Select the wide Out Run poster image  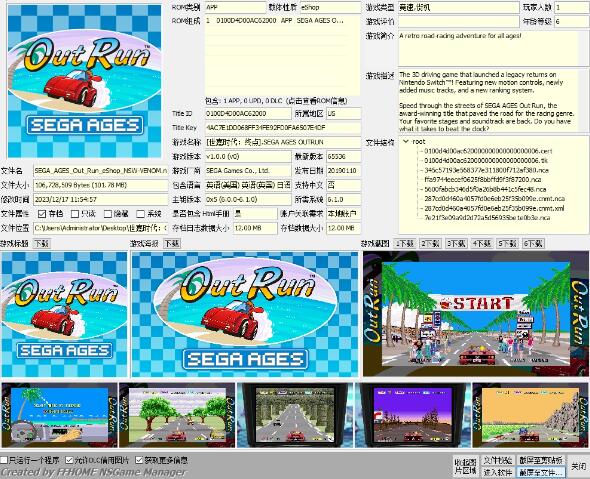[x=245, y=314]
